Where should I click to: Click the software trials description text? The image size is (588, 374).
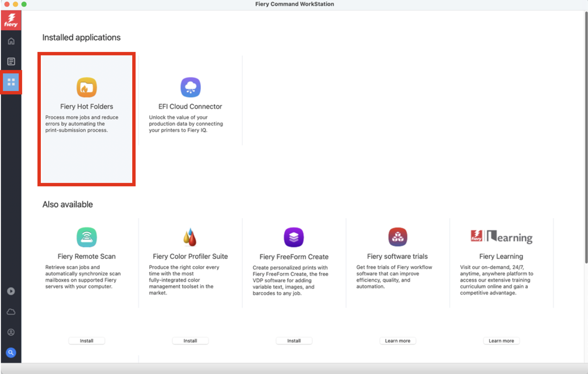coord(394,277)
